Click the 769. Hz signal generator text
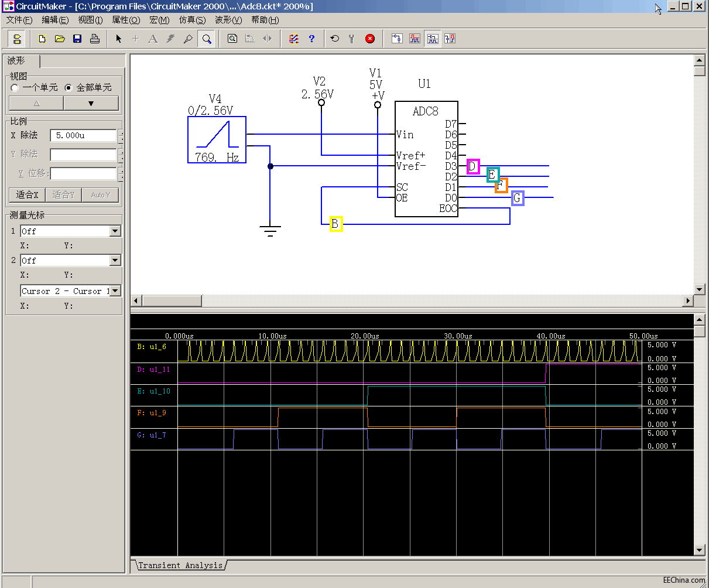The height and width of the screenshot is (588, 709). tap(217, 158)
